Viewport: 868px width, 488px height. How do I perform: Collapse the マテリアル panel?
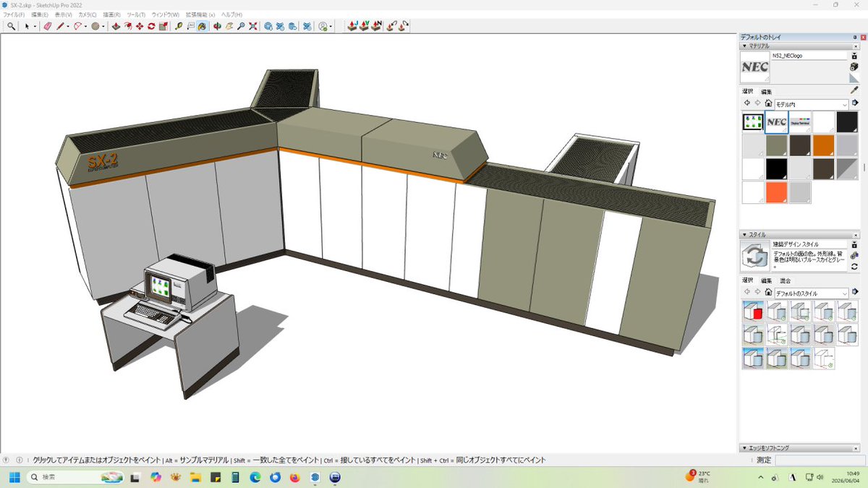[x=744, y=46]
